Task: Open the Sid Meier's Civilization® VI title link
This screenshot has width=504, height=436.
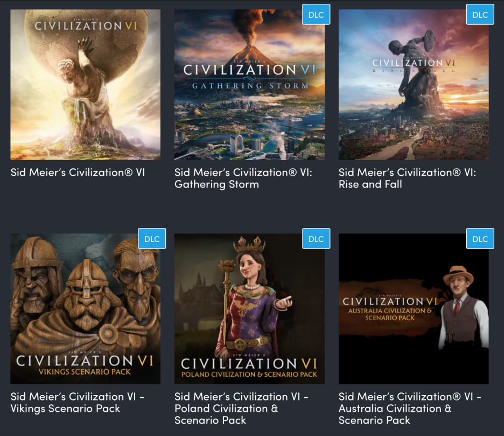Action: [x=78, y=172]
